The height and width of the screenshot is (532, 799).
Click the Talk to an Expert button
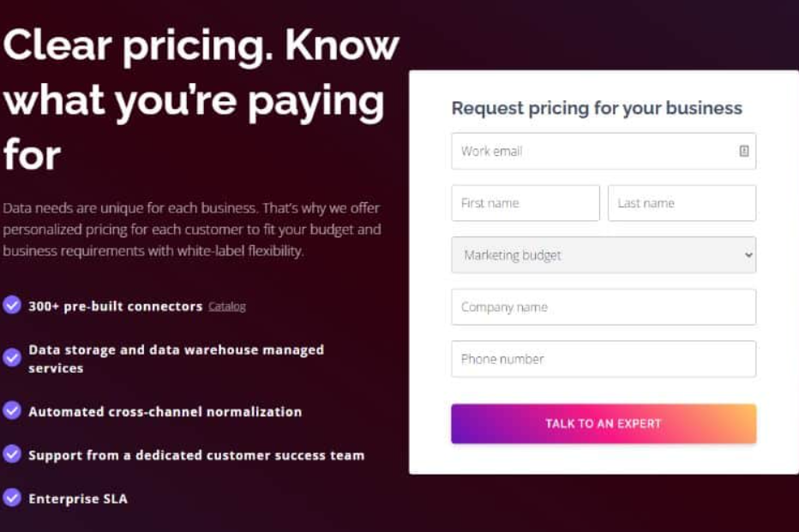[x=604, y=423]
